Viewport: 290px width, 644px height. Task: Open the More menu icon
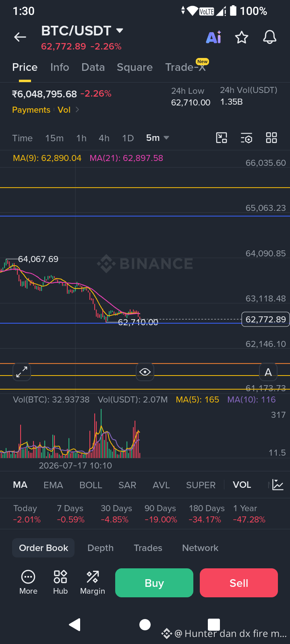(28, 582)
